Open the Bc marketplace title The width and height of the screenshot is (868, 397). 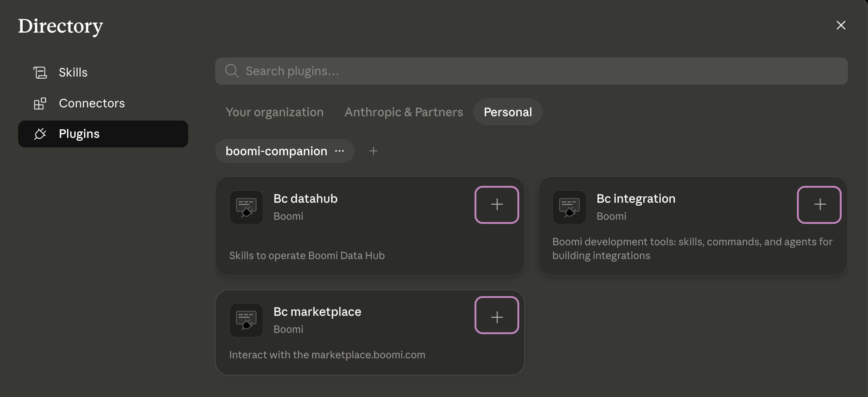coord(317,312)
